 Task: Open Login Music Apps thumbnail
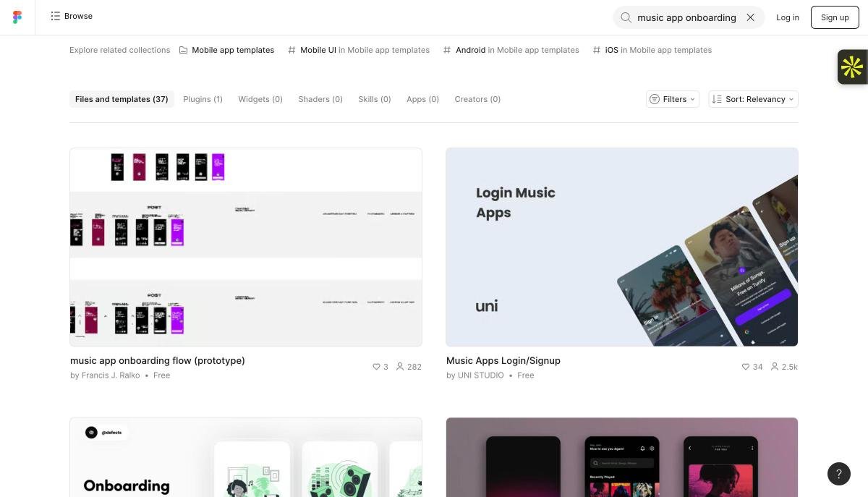[x=622, y=247]
